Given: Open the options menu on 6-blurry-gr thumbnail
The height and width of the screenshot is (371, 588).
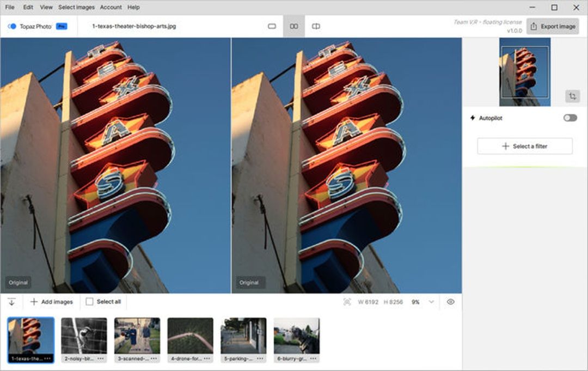Looking at the screenshot, I should coord(312,359).
